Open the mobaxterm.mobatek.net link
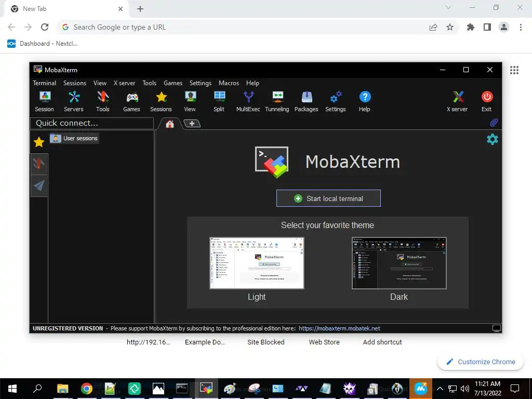This screenshot has height=399, width=532. pyautogui.click(x=339, y=328)
